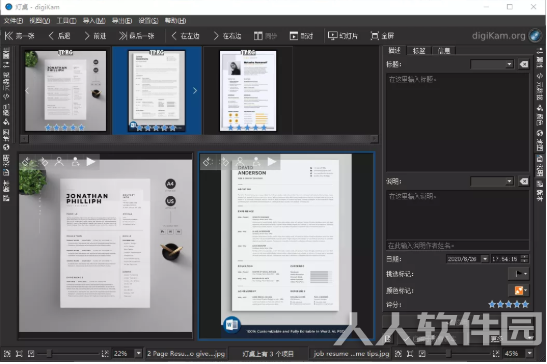Switch to the Tags tab (标签)

pyautogui.click(x=419, y=51)
